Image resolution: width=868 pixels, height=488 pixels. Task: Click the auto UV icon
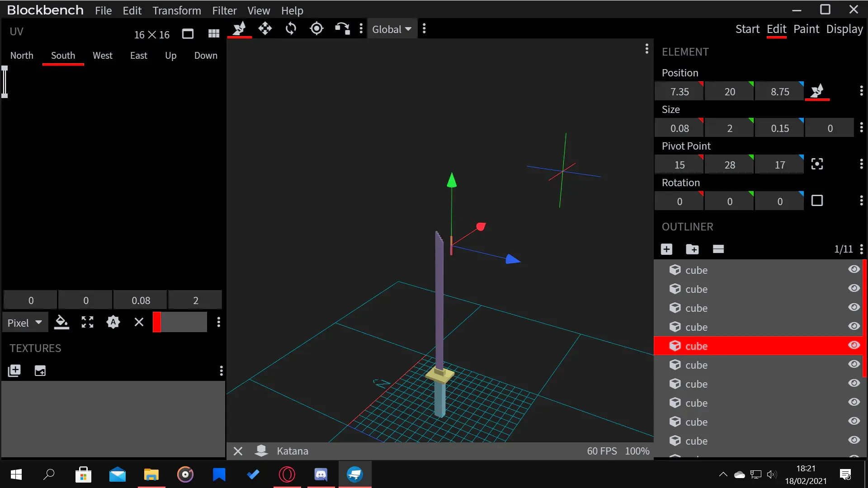coord(113,322)
